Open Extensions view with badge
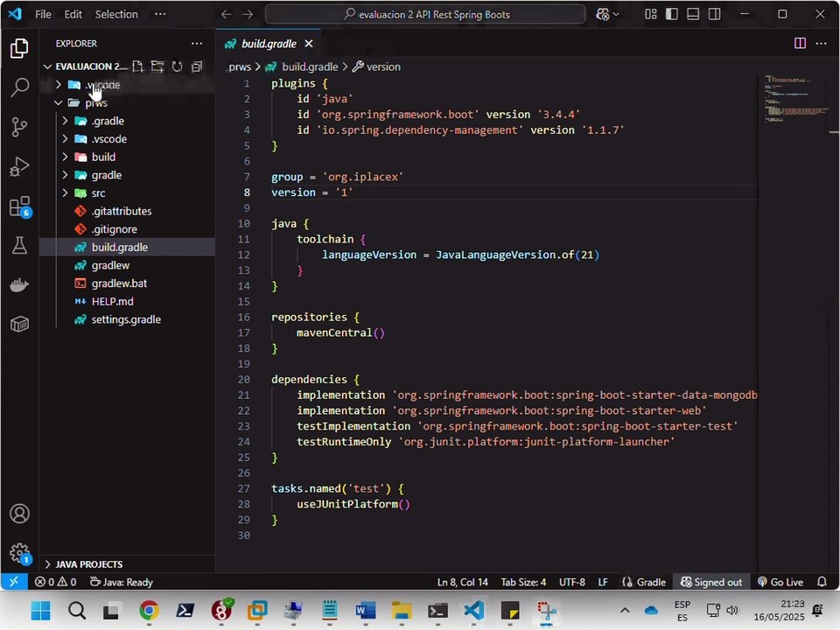Viewport: 840px width, 630px height. [x=20, y=206]
